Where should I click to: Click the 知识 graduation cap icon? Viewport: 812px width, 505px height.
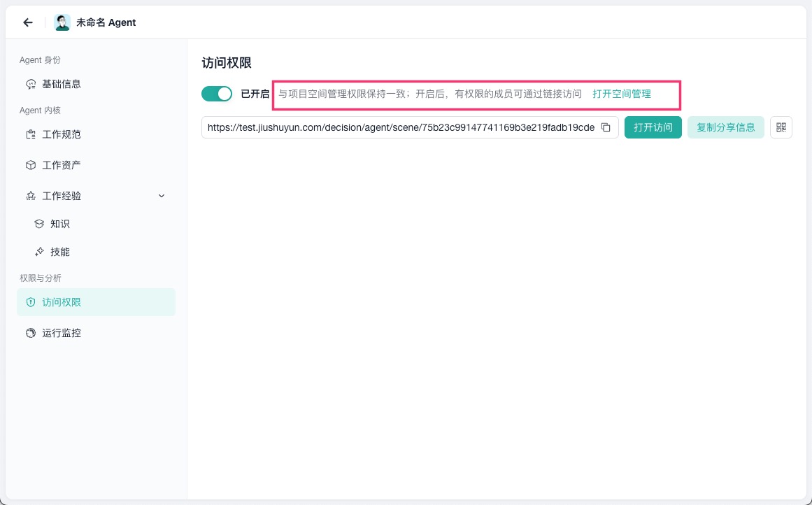(39, 224)
